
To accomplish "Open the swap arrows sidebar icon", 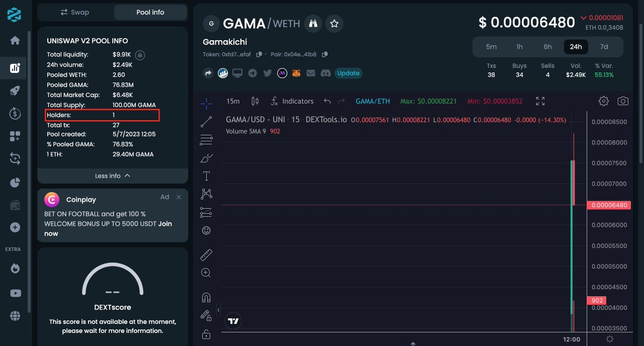I will 15,159.
